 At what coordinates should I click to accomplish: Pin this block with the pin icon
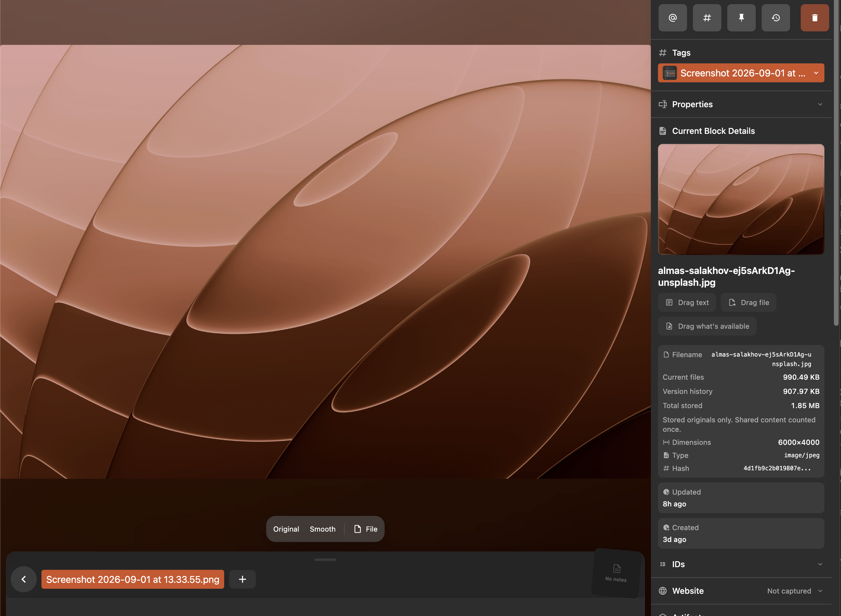coord(741,17)
